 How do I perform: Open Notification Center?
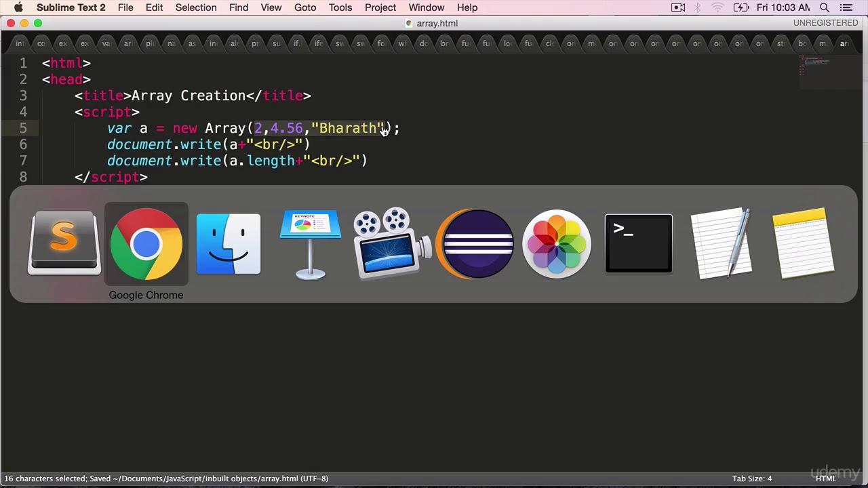(x=846, y=7)
